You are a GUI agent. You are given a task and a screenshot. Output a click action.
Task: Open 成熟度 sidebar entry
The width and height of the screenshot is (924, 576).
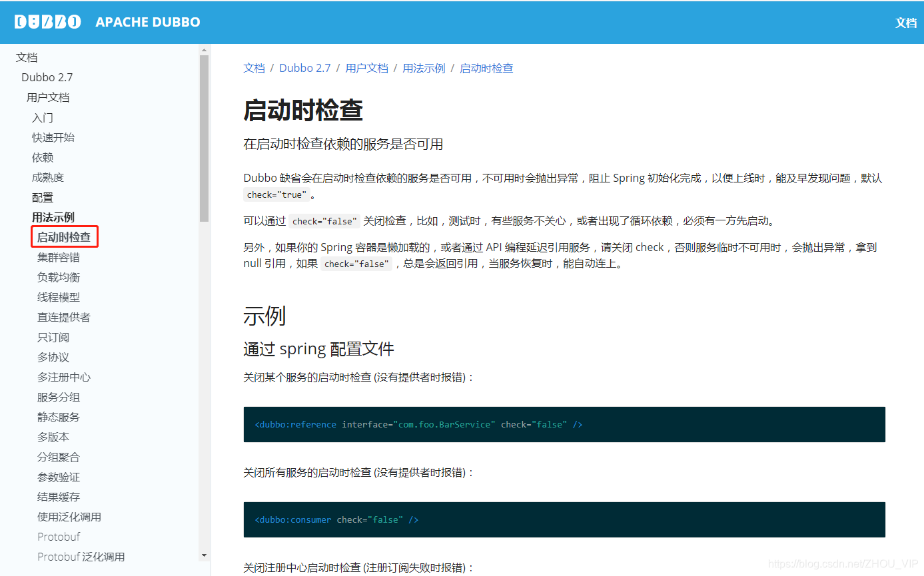pyautogui.click(x=48, y=177)
